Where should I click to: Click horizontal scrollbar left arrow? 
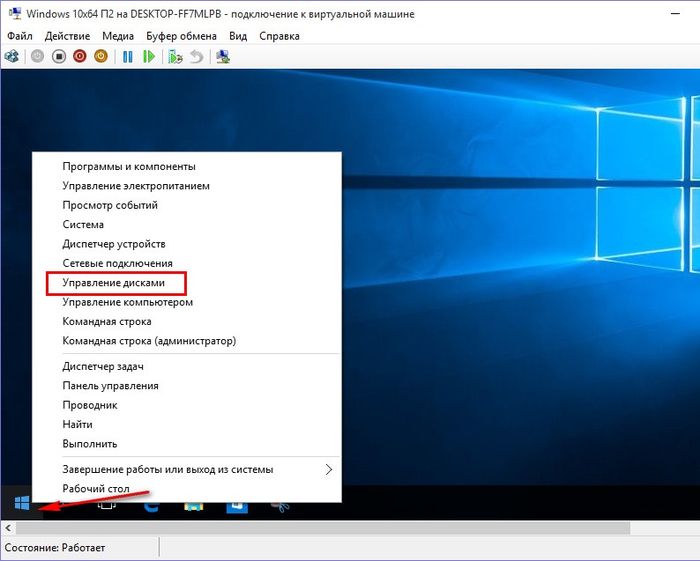pos(8,528)
